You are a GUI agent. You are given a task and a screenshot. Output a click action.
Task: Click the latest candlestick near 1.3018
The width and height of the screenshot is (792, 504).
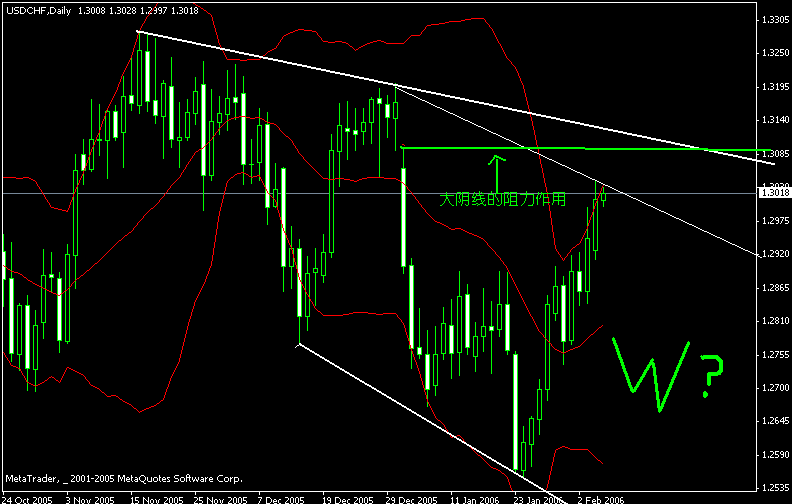[x=603, y=197]
